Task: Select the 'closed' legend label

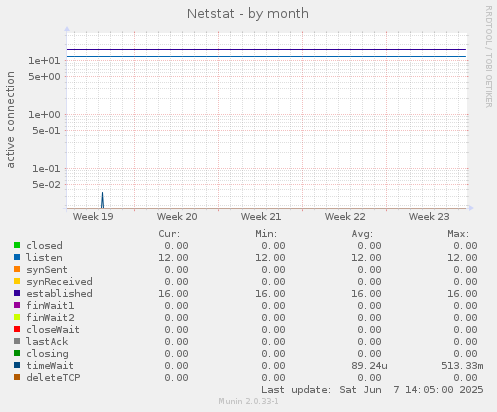Action: pyautogui.click(x=44, y=246)
